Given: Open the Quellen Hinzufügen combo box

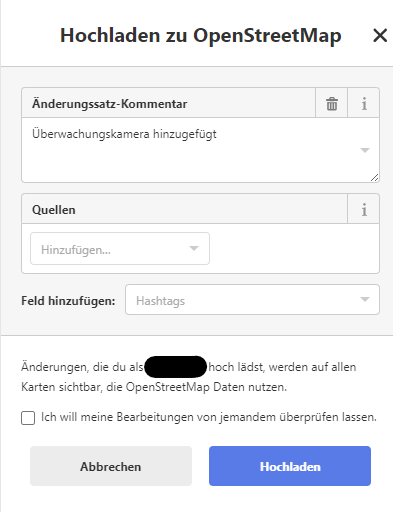Looking at the screenshot, I should pos(120,249).
